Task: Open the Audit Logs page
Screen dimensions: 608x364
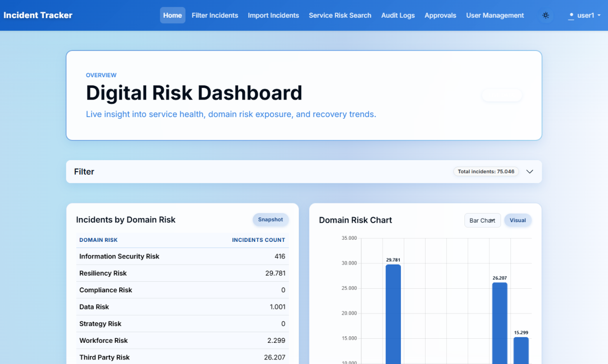Action: click(398, 15)
